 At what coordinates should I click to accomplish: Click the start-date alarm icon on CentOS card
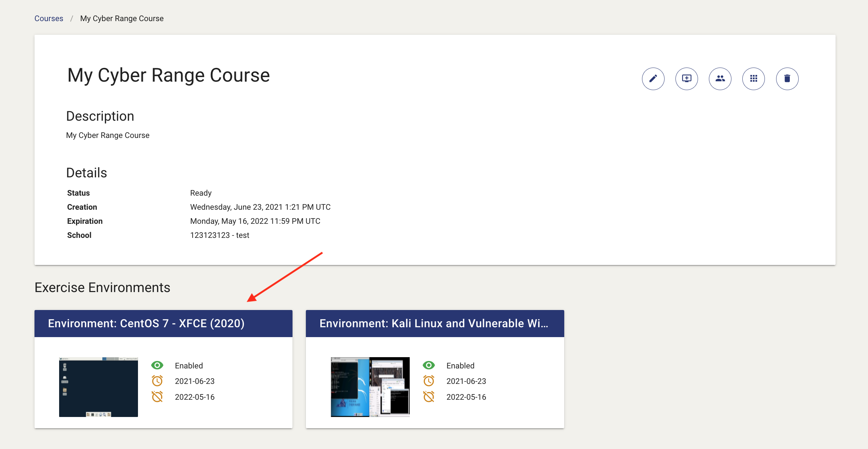click(157, 381)
